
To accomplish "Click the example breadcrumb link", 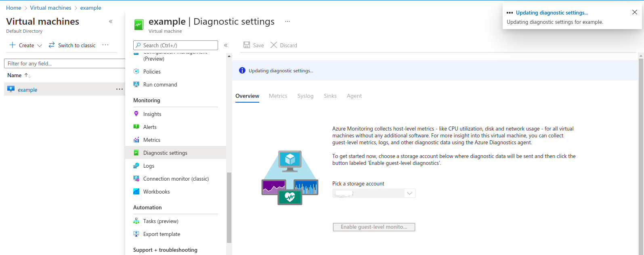I will tap(91, 8).
